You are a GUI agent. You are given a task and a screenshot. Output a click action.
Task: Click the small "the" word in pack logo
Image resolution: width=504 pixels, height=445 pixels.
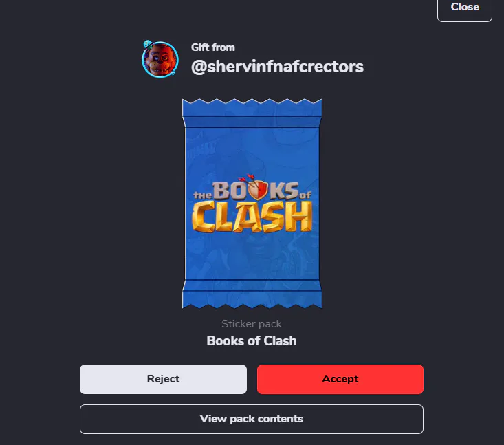(x=202, y=195)
